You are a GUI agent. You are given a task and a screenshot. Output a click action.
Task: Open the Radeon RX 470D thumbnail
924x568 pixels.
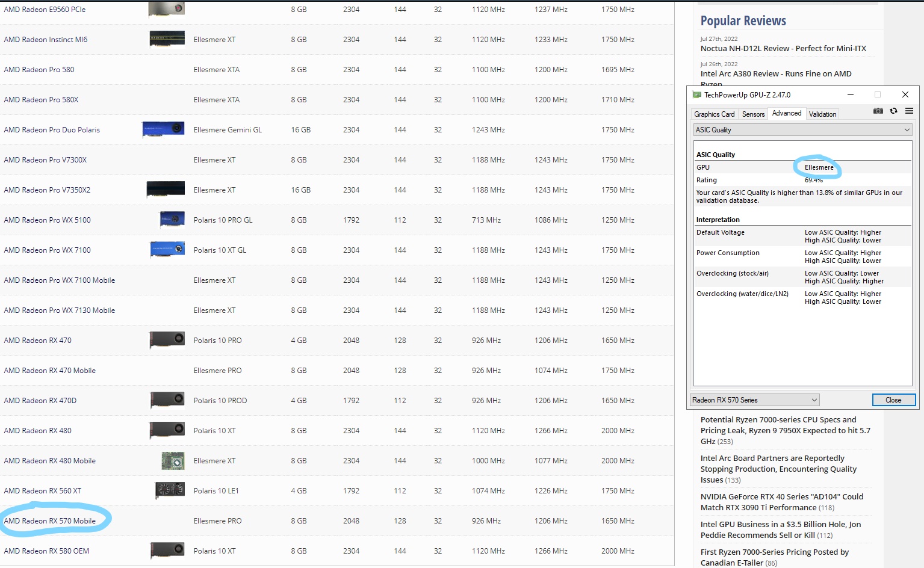167,400
